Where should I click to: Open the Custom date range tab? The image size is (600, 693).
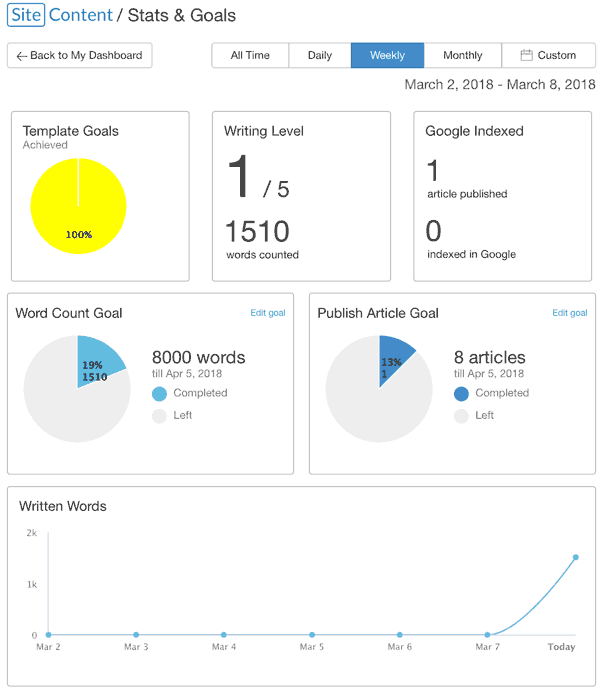tap(549, 55)
